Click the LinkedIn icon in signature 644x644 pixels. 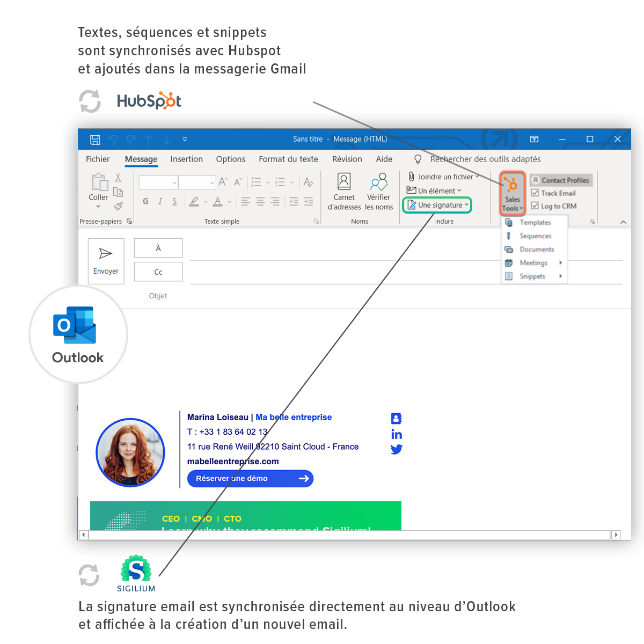pos(397,434)
